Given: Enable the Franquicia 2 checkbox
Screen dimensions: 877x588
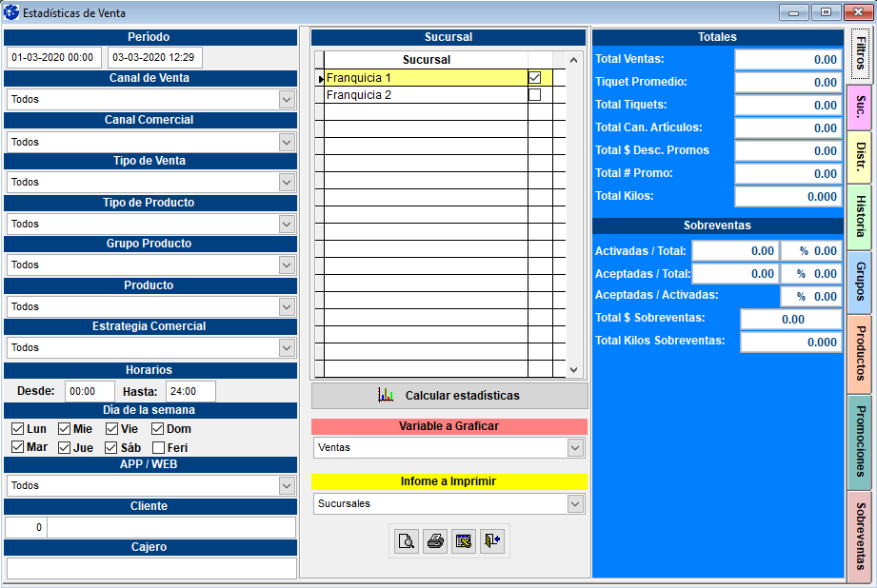Looking at the screenshot, I should 534,95.
